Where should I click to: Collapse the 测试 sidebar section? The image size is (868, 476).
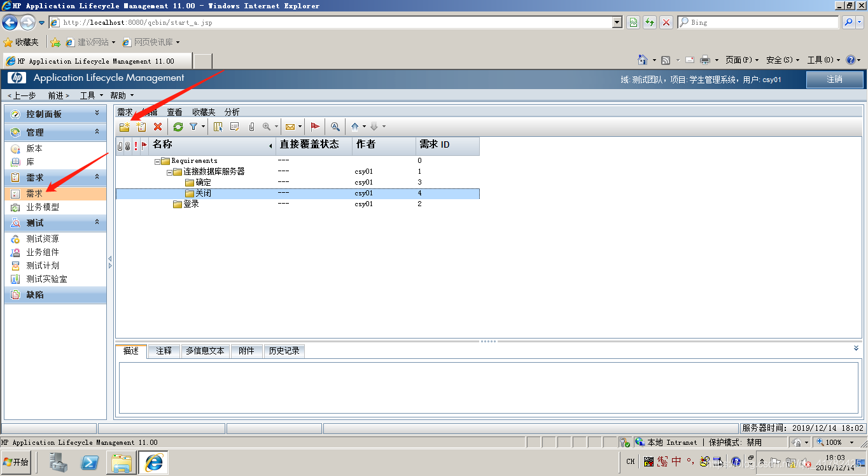click(x=97, y=222)
